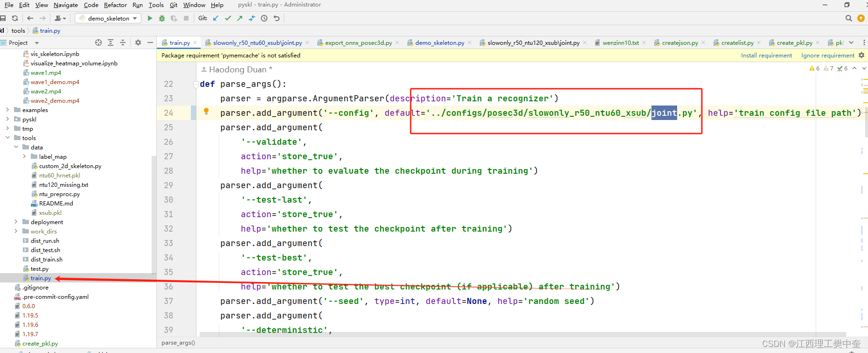This screenshot has height=353, width=868.
Task: Expand the examples folder
Action: coord(7,110)
